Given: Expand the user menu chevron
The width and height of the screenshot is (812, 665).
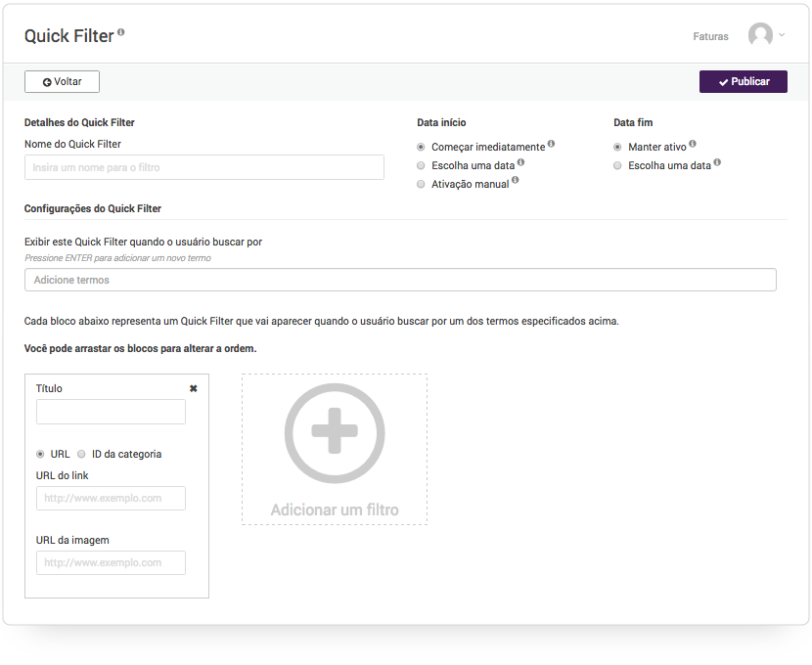Looking at the screenshot, I should (782, 35).
